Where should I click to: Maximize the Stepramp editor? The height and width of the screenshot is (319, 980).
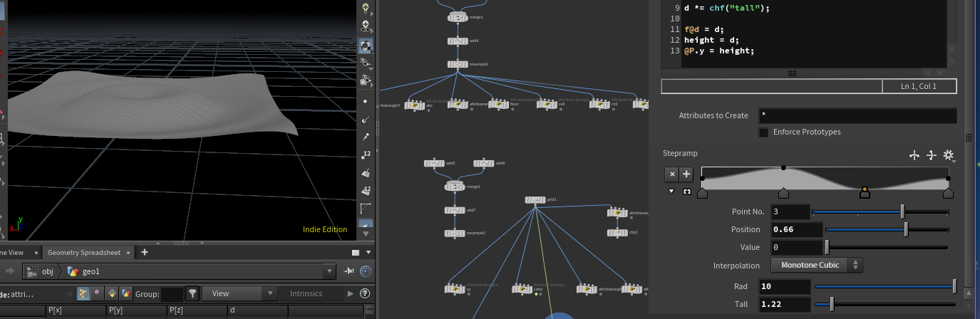click(x=687, y=192)
